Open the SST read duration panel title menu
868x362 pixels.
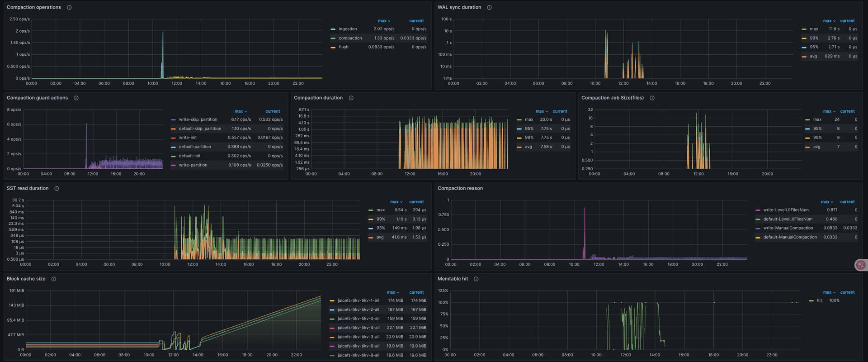(x=27, y=188)
